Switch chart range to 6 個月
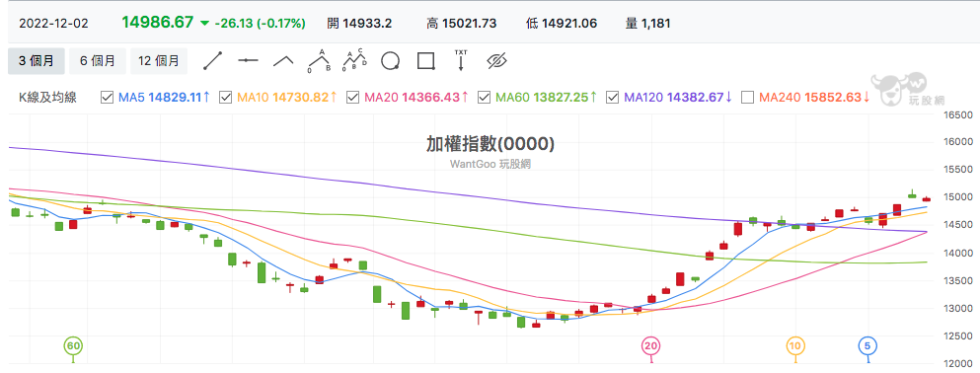 pos(98,60)
